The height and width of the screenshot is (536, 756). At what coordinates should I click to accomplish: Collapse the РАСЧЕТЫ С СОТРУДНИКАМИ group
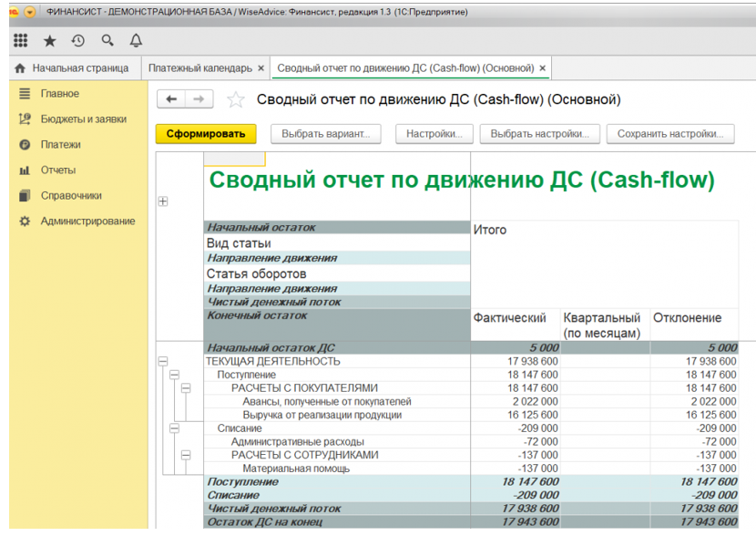click(186, 455)
